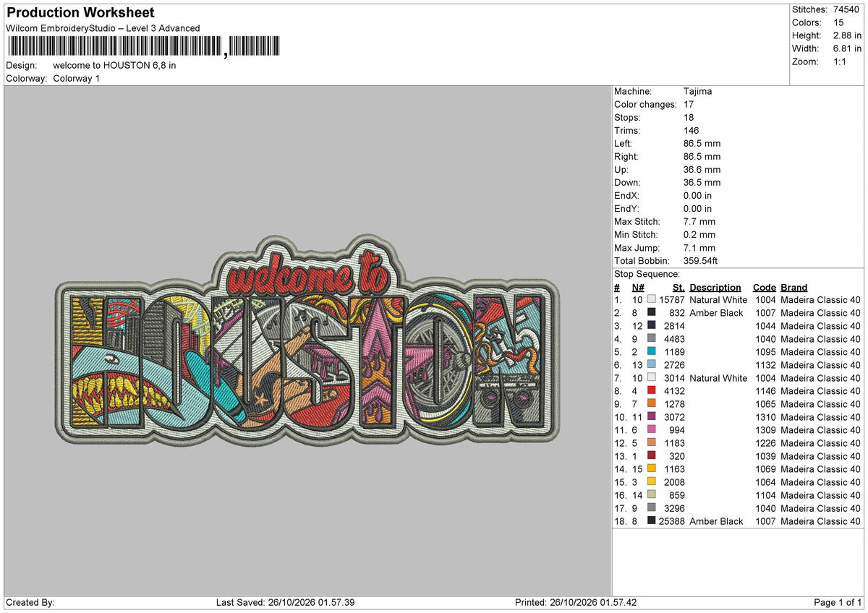The height and width of the screenshot is (613, 868).
Task: Click code '1226' in stop row 12
Action: tap(764, 442)
